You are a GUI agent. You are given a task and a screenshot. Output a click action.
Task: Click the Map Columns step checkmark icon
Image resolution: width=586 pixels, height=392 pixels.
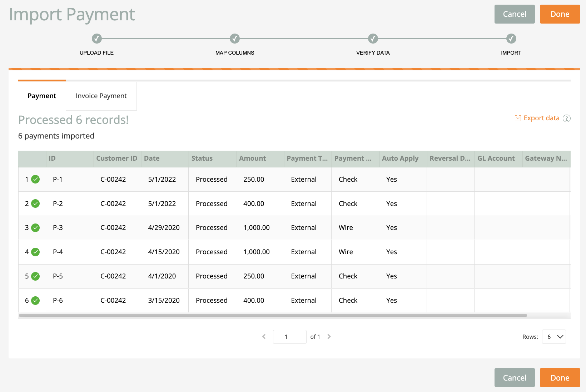pos(235,39)
